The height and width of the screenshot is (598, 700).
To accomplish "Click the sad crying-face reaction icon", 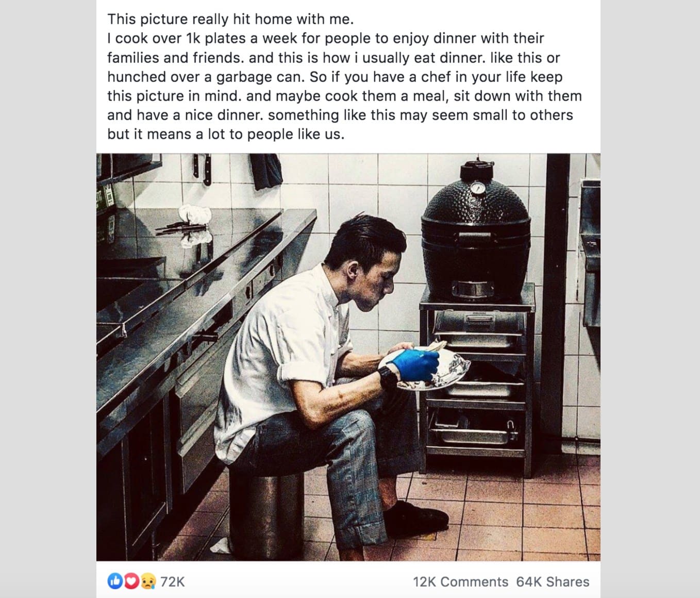I will [147, 582].
